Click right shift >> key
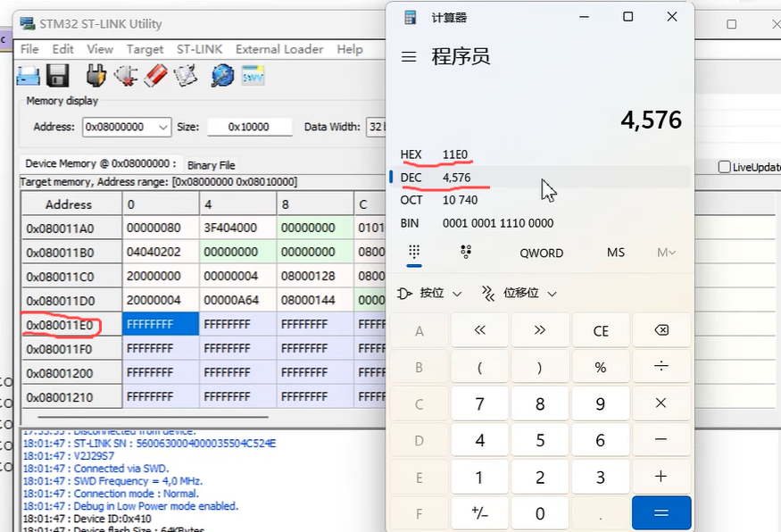Image resolution: width=781 pixels, height=532 pixels. pyautogui.click(x=540, y=330)
